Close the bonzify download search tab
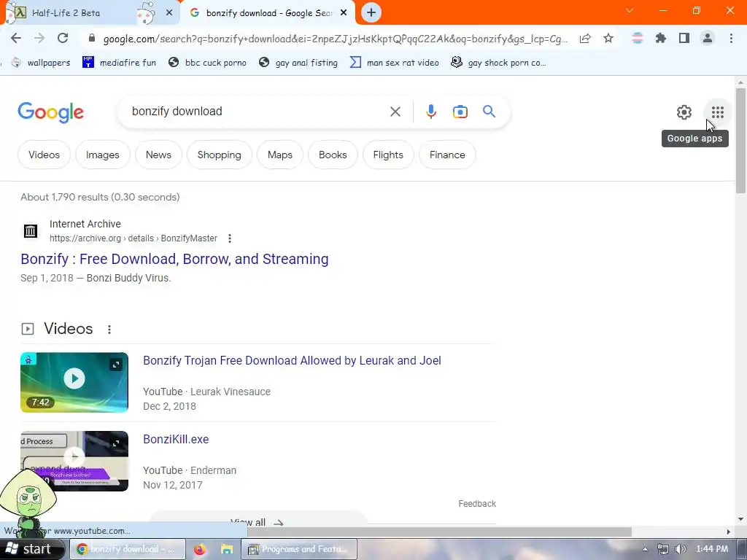747x560 pixels. [344, 13]
